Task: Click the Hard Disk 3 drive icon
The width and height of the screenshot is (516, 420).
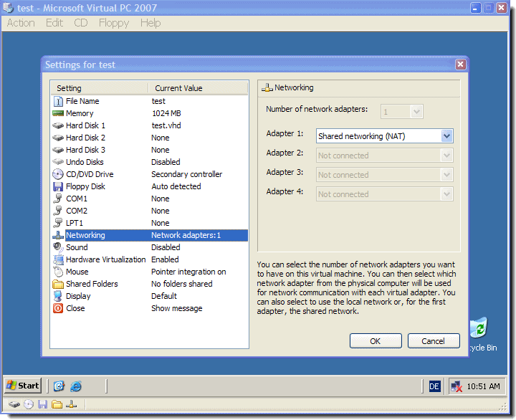Action: [x=58, y=150]
